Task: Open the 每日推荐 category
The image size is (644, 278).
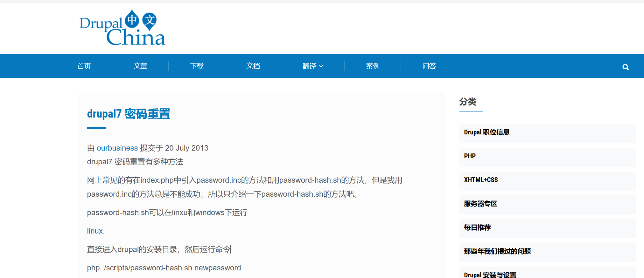Action: pos(547,228)
